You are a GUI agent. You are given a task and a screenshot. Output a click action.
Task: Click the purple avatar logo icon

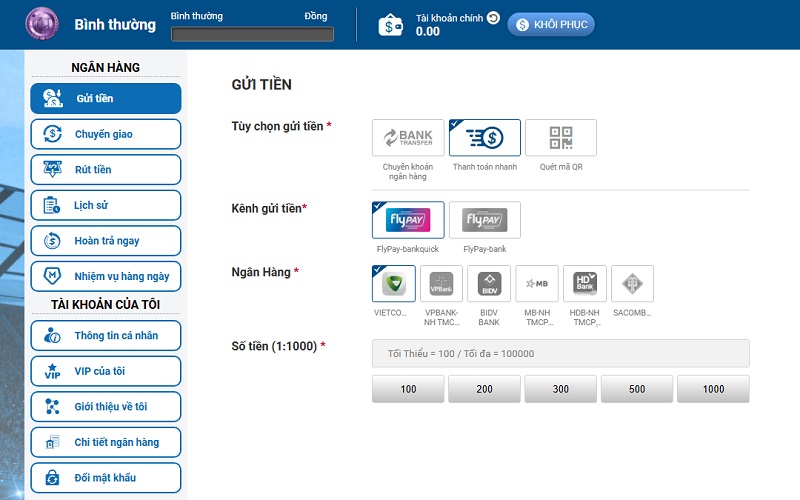(42, 23)
